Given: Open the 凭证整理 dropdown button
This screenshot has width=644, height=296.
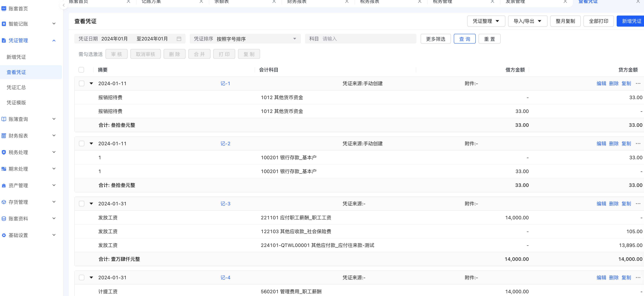Looking at the screenshot, I should 486,21.
